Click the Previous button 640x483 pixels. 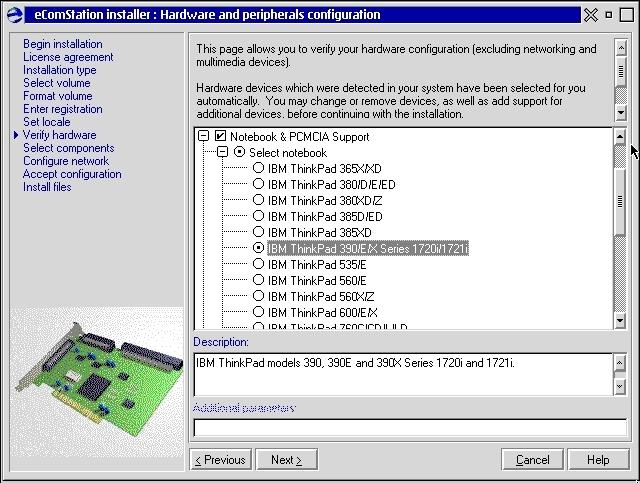(220, 460)
